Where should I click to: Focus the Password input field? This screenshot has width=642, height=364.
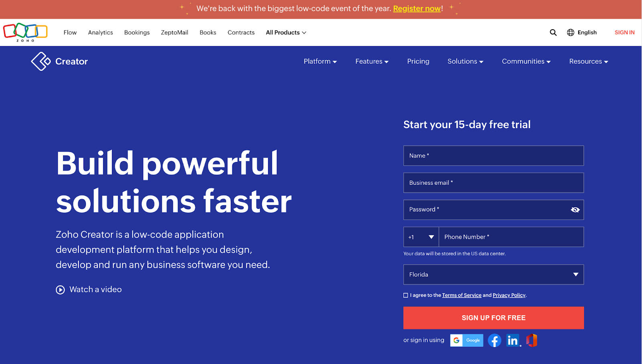click(x=494, y=210)
